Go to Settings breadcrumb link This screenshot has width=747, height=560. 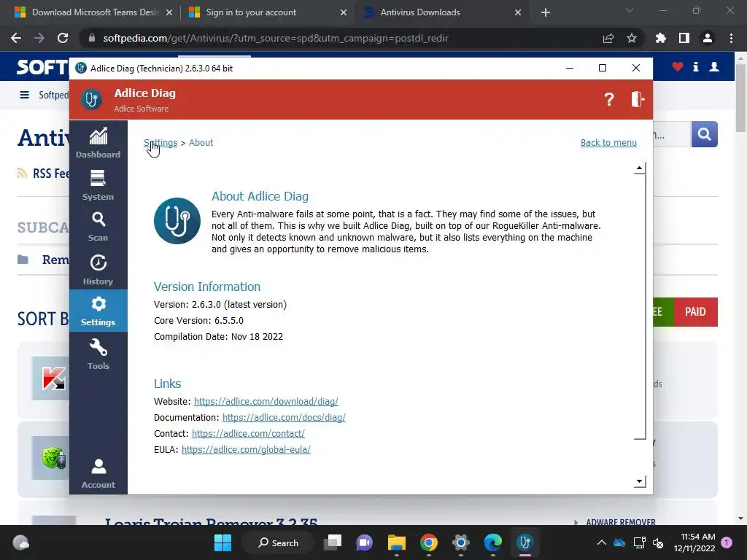coord(160,142)
